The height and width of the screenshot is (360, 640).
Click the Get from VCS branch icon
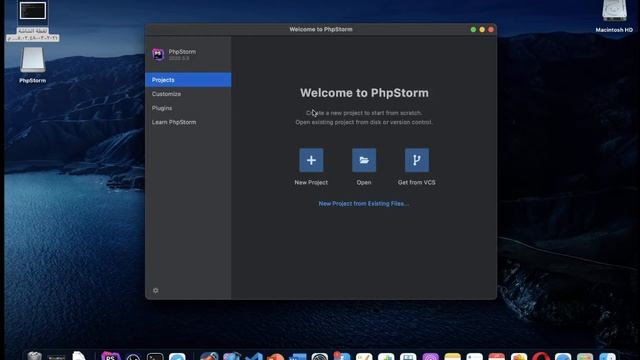tap(417, 160)
